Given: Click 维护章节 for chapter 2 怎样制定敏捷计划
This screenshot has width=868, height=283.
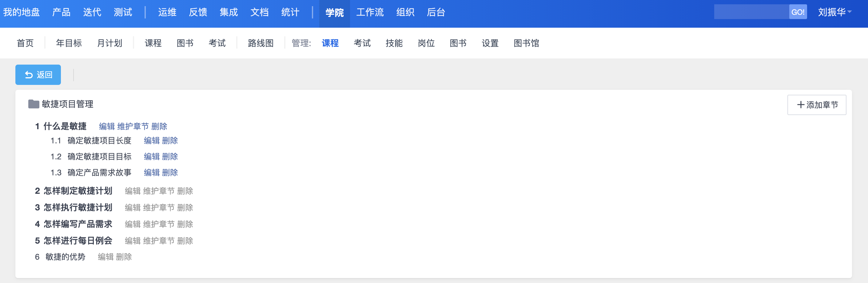Looking at the screenshot, I should pyautogui.click(x=159, y=191).
